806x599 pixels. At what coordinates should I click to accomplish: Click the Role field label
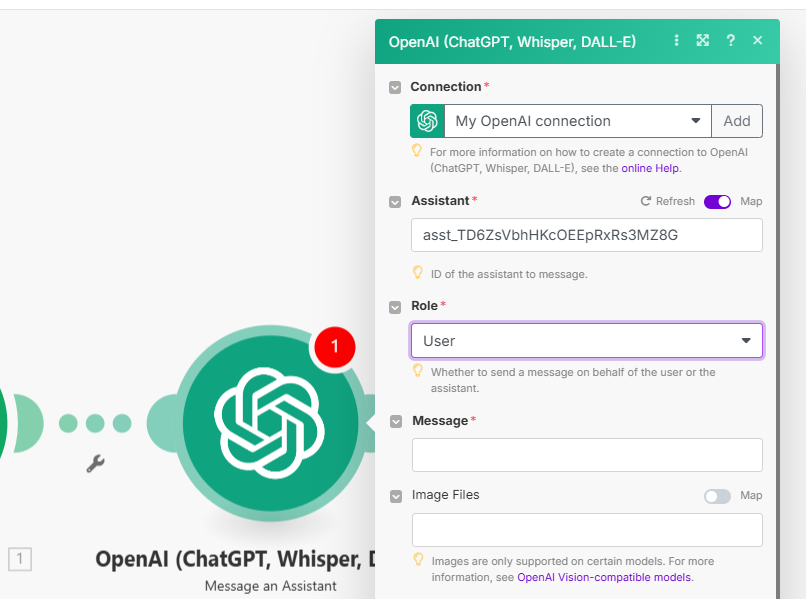click(425, 305)
